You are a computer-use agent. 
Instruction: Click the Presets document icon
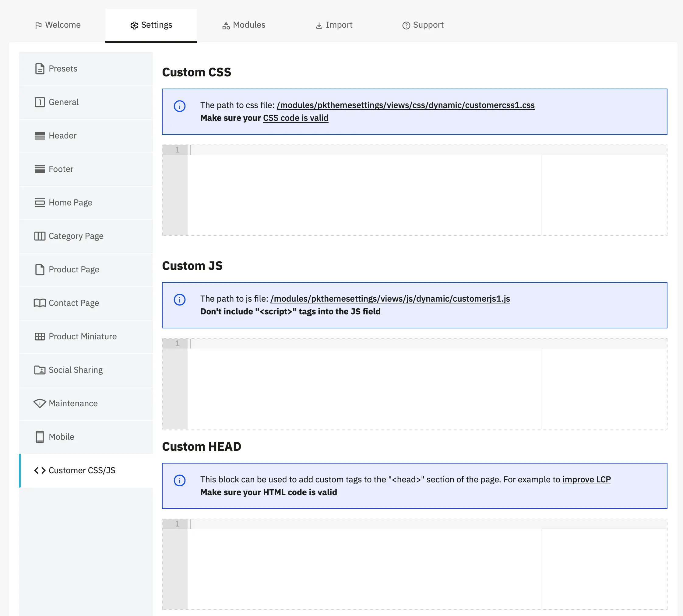40,69
